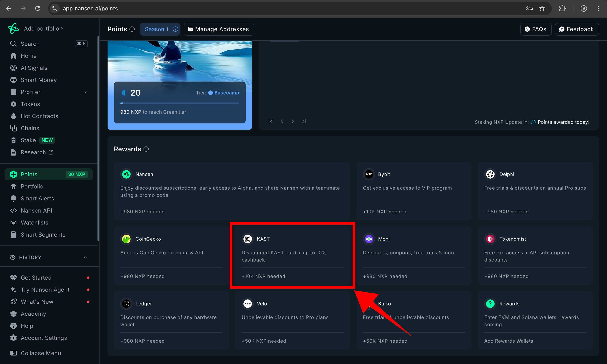Viewport: 607px width, 364px height.
Task: Open Academy page
Action: pos(49,314)
